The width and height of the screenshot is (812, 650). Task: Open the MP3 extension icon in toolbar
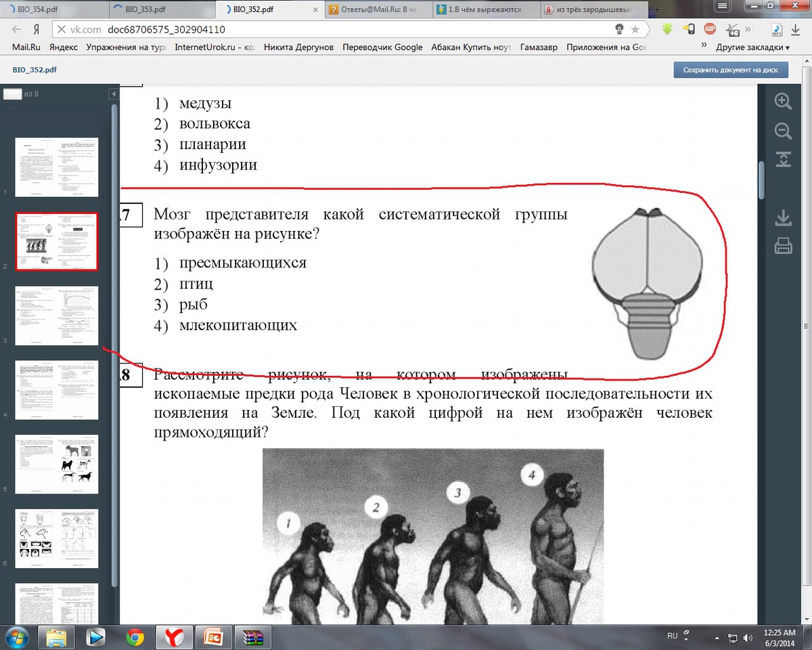(777, 29)
